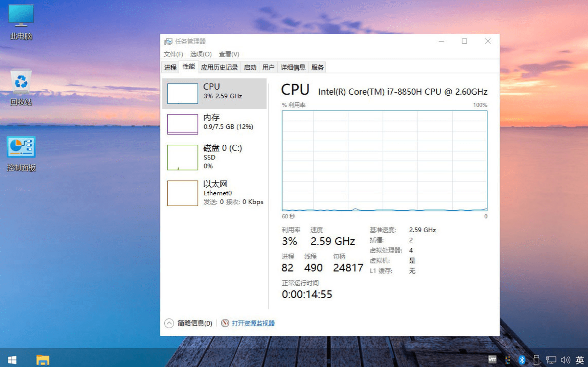Screen dimensions: 588x367
Task: Click the VMware tray icon
Action: click(x=492, y=360)
